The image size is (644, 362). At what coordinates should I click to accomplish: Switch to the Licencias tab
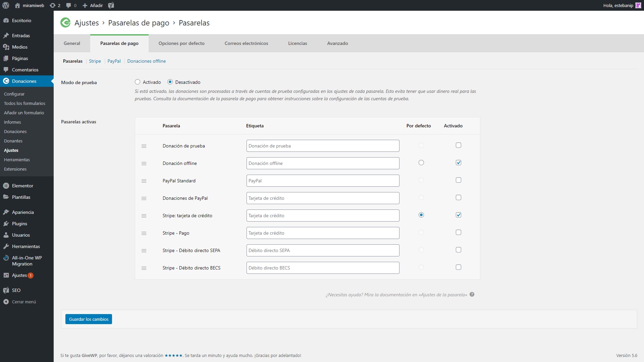[298, 43]
